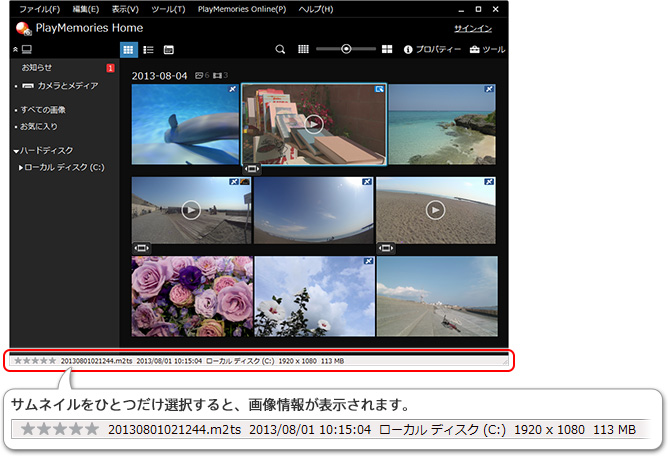This screenshot has height=456, width=668.
Task: Open the ツール toolbox
Action: tap(487, 49)
